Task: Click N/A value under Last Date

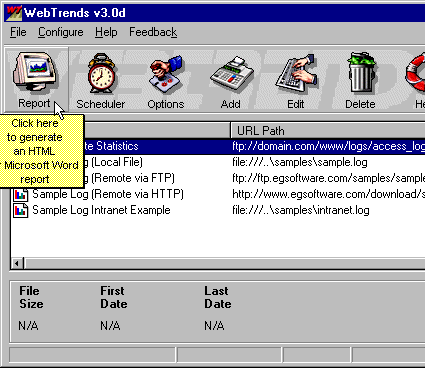Action: (214, 325)
